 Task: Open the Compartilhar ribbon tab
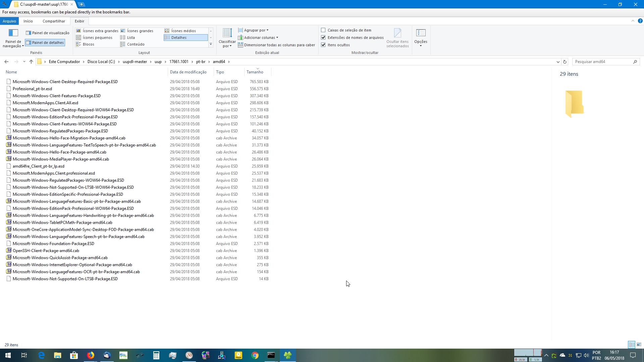54,21
